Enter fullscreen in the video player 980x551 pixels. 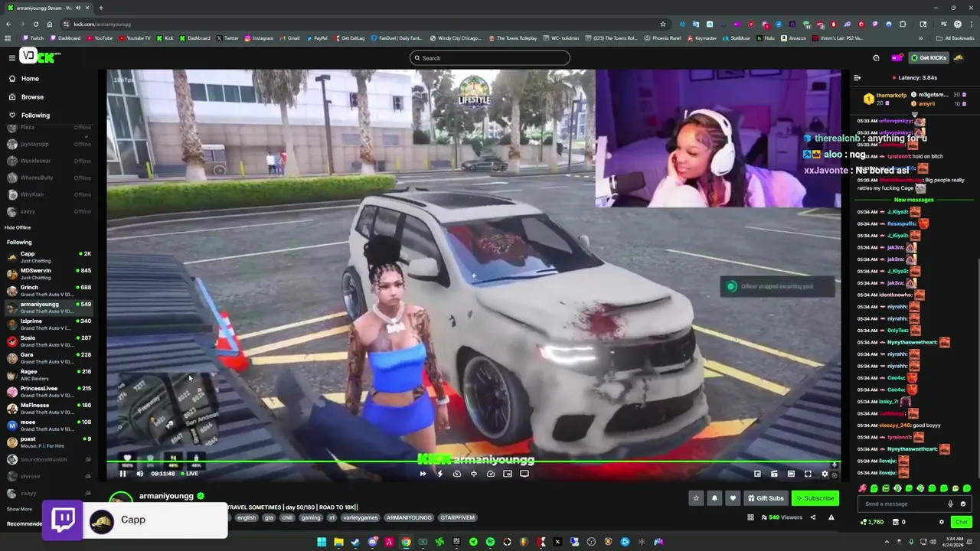tap(808, 474)
